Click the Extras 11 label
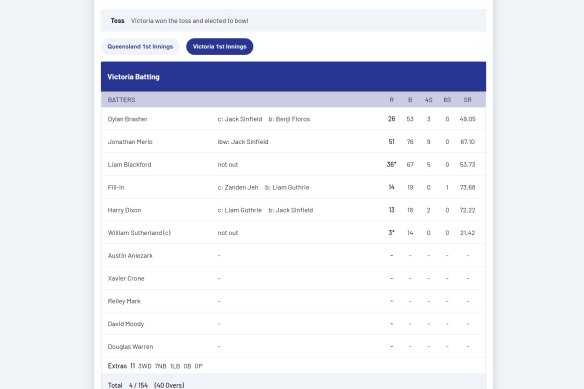584x389 pixels. coord(121,366)
